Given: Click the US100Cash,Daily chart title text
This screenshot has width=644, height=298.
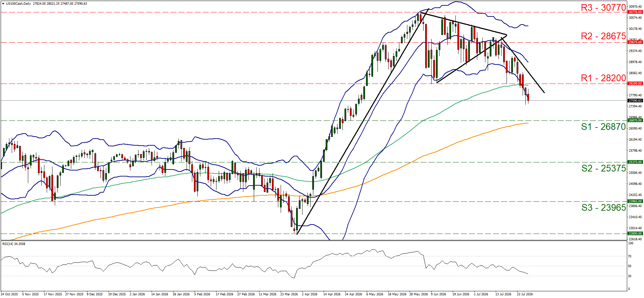Looking at the screenshot, I should point(18,4).
